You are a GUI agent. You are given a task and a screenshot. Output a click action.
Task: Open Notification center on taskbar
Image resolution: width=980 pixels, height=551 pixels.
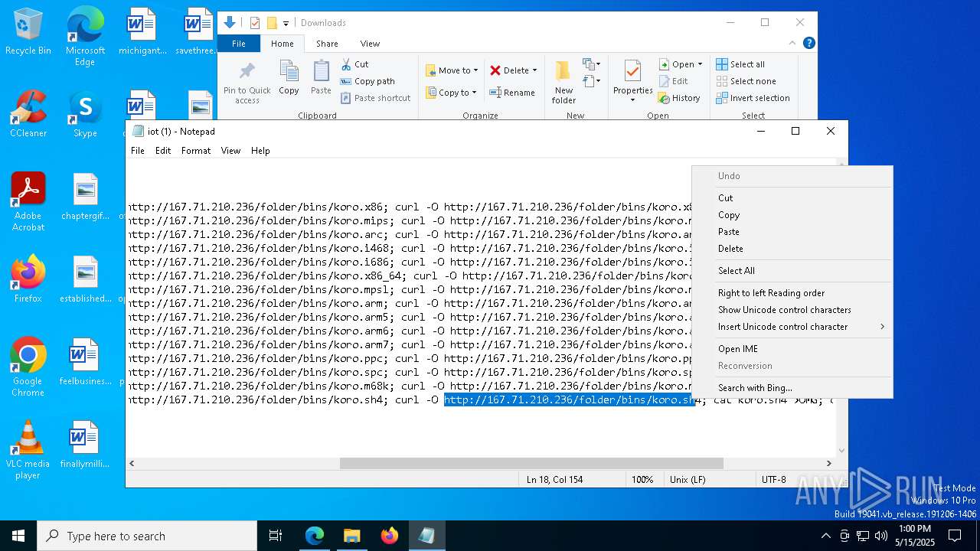click(x=955, y=536)
